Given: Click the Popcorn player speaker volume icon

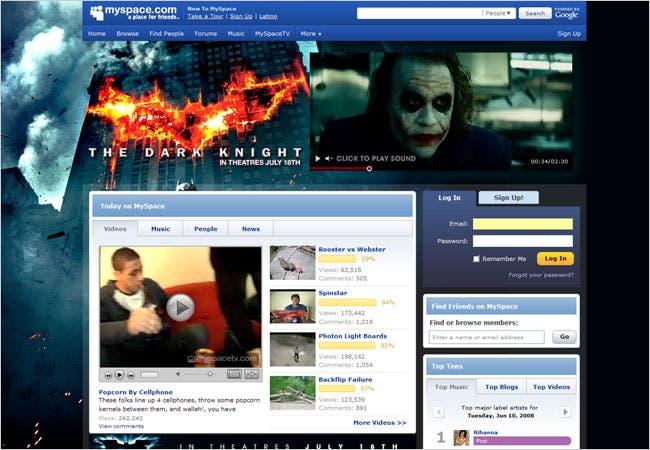Looking at the screenshot, I should click(x=178, y=374).
